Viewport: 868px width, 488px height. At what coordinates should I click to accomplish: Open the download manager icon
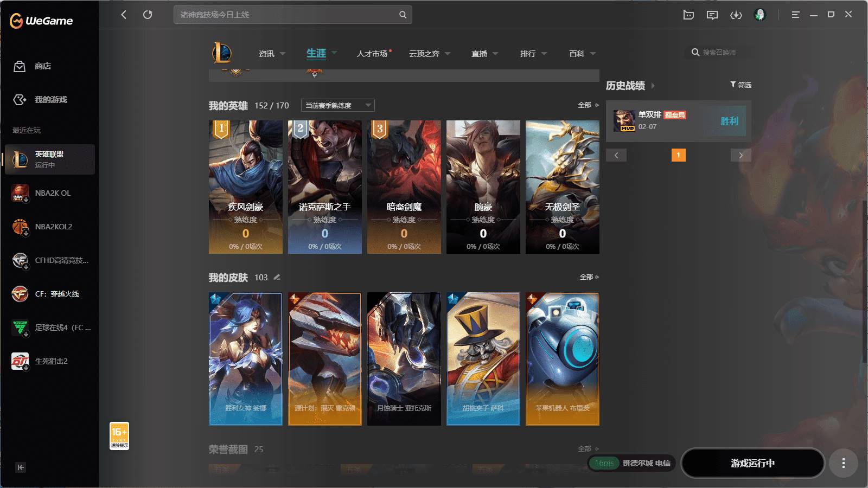click(736, 15)
